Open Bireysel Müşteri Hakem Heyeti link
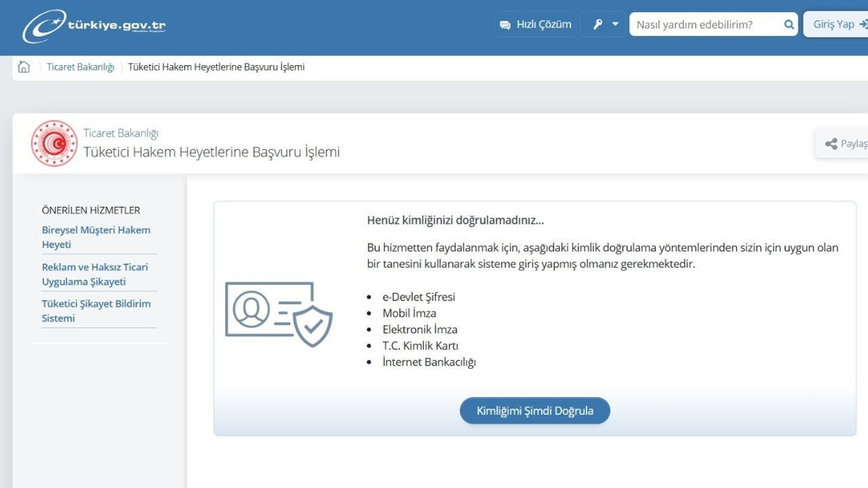Viewport: 868px width, 488px height. click(96, 237)
